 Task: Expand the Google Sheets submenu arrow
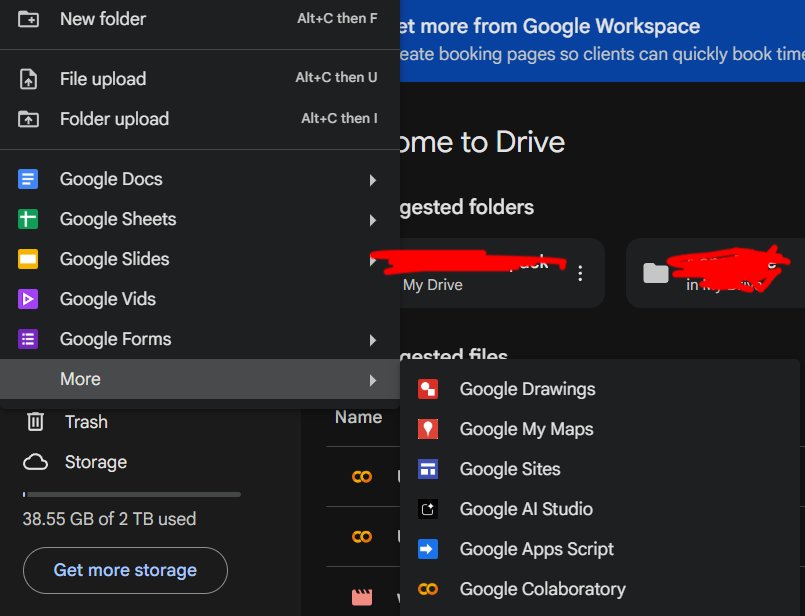(373, 220)
